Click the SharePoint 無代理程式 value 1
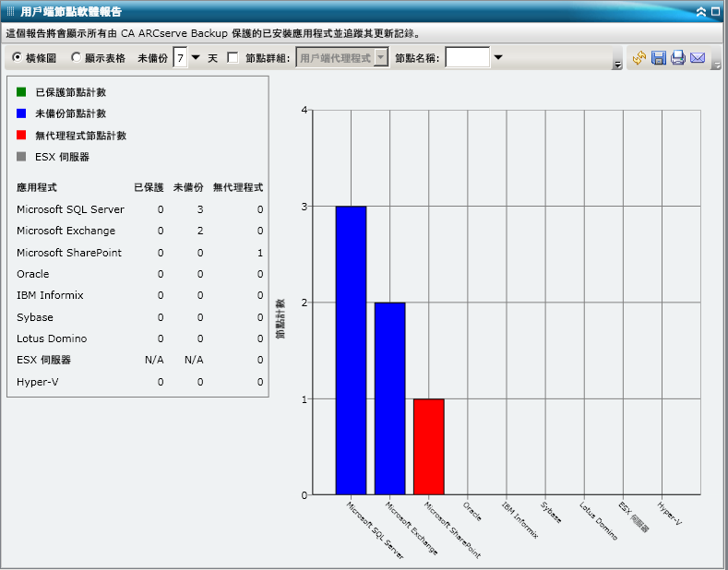This screenshot has width=728, height=570. (x=260, y=253)
